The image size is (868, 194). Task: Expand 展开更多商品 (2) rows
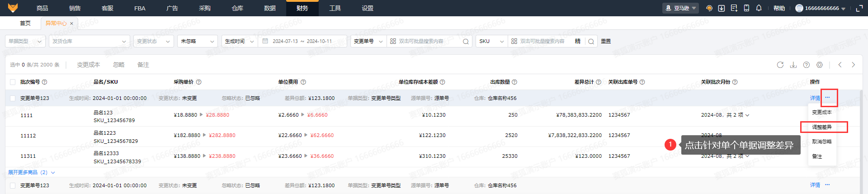pyautogui.click(x=32, y=172)
